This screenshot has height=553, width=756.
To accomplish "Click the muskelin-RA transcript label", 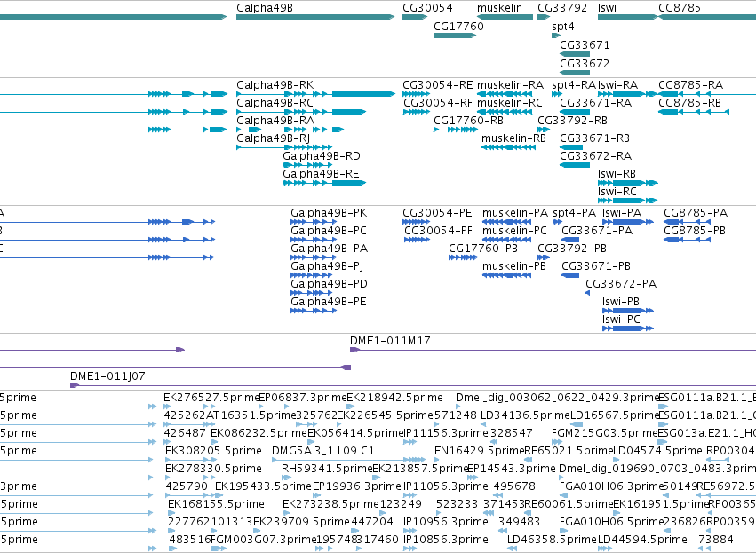I will (510, 85).
